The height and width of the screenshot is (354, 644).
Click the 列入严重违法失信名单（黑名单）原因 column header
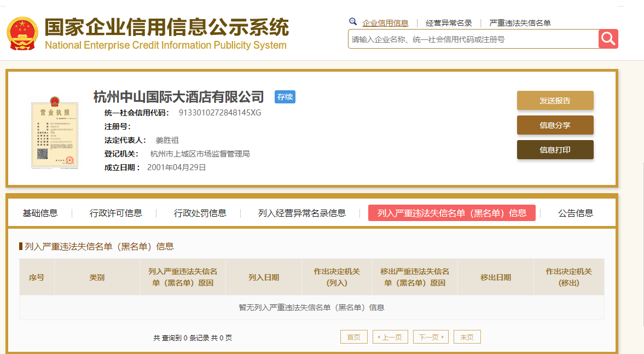[x=183, y=277]
